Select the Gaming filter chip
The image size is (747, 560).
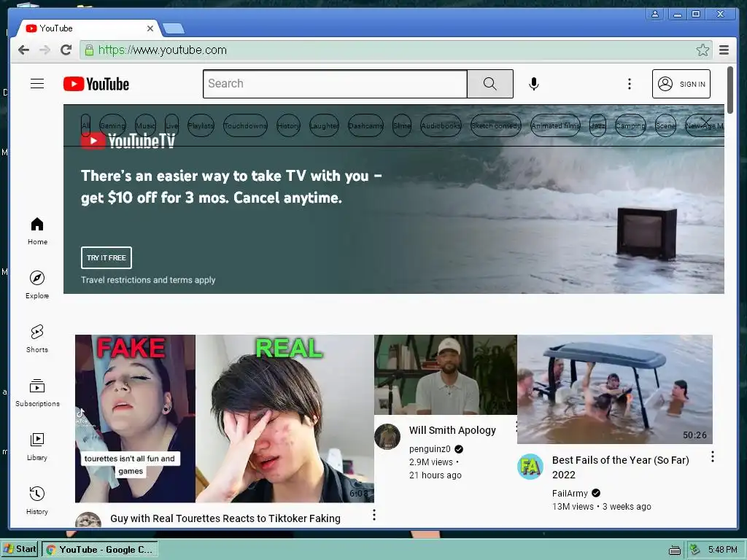tap(112, 125)
